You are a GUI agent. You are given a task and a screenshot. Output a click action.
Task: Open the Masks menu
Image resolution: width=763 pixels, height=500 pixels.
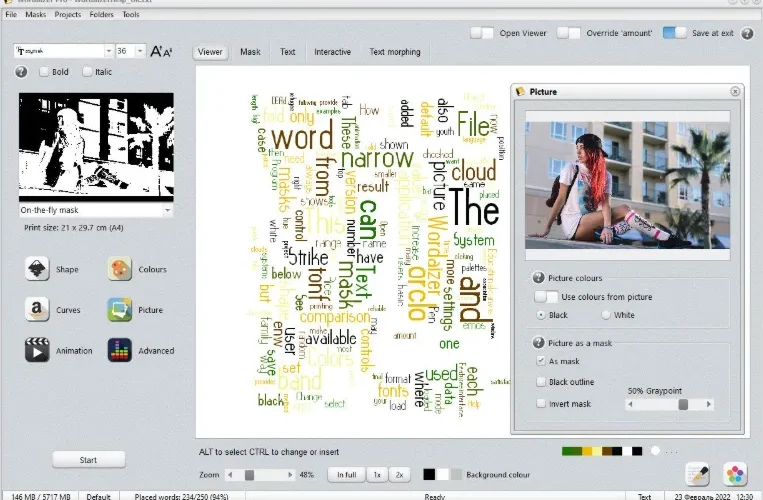pyautogui.click(x=36, y=14)
